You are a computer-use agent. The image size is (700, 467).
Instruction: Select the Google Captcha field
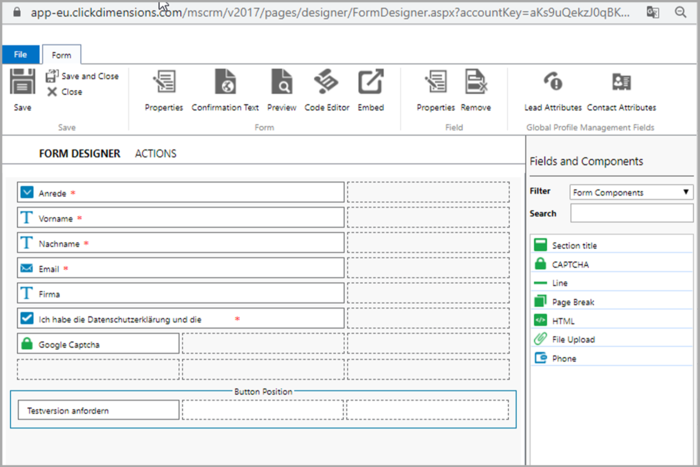[98, 344]
